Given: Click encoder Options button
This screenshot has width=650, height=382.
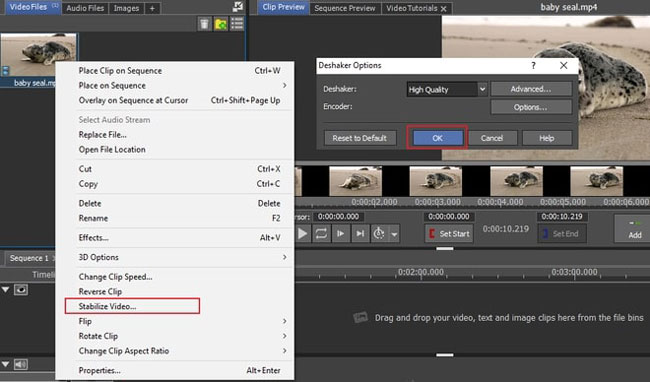Looking at the screenshot, I should (531, 107).
